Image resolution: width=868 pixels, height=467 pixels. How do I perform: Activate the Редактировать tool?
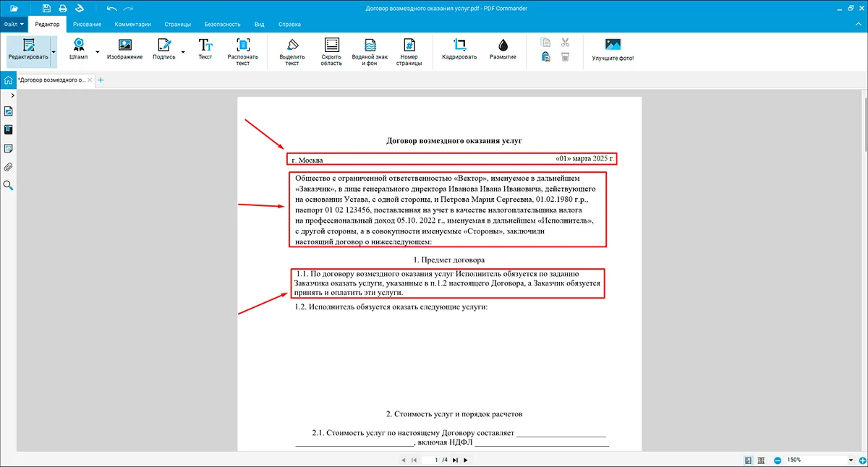pos(28,51)
